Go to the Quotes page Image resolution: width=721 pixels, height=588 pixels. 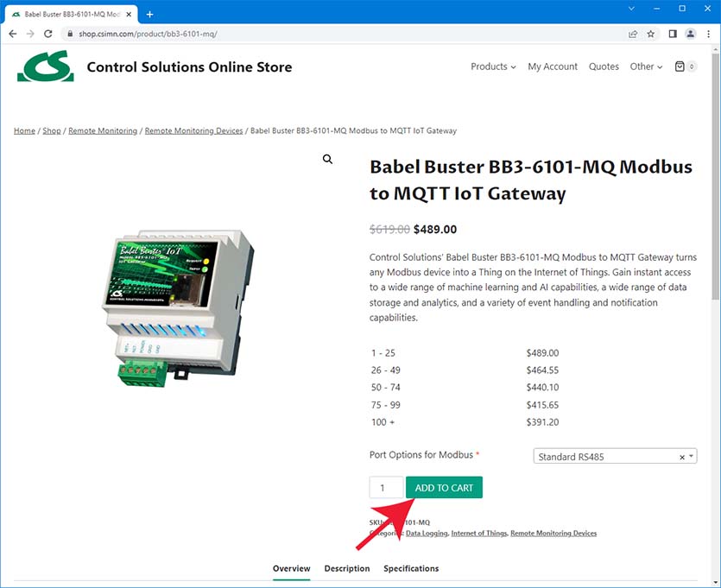(604, 66)
